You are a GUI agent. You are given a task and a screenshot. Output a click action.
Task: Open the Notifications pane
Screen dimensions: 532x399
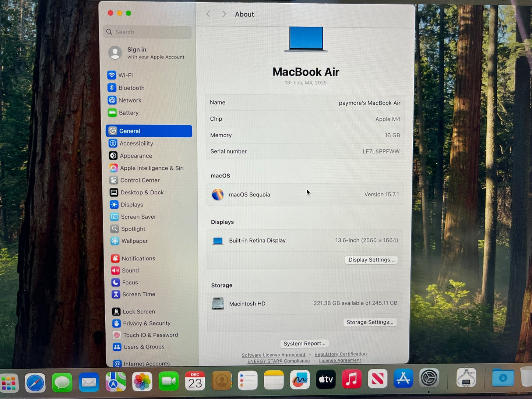138,258
